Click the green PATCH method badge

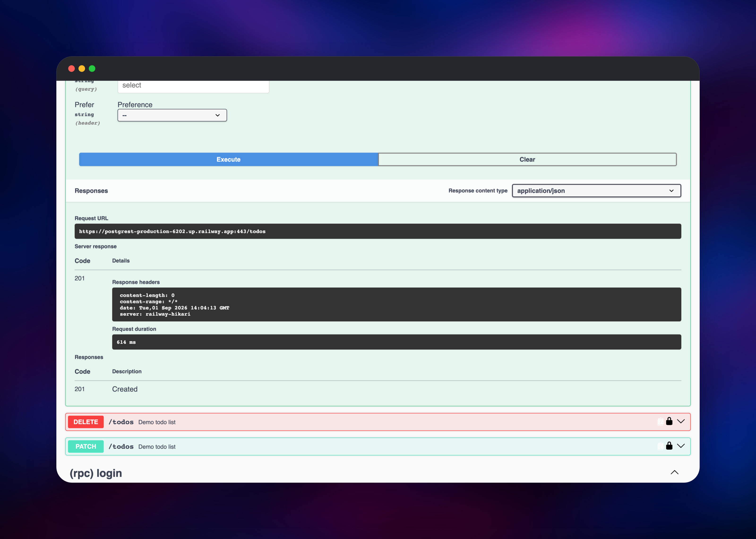click(x=86, y=446)
